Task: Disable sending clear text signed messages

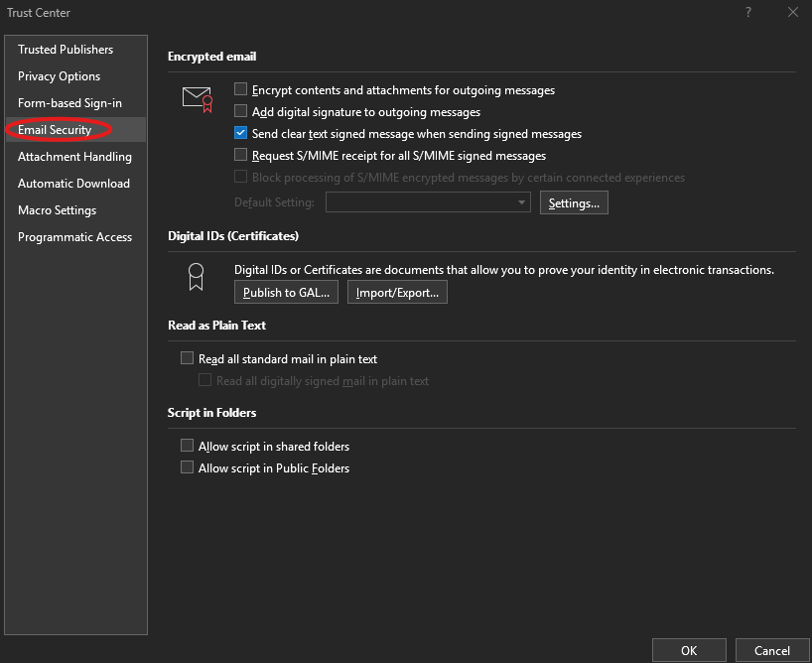Action: tap(239, 133)
